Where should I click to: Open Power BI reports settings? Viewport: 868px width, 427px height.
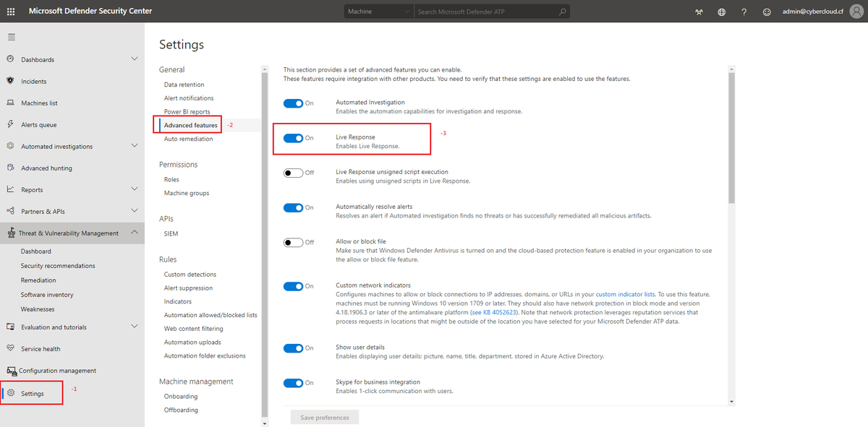coord(187,112)
